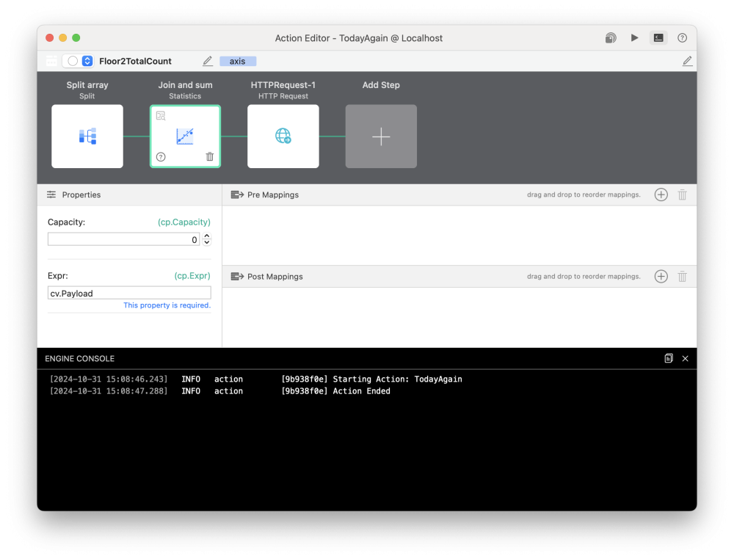Image resolution: width=734 pixels, height=560 pixels.
Task: Click the broadcast/debug icon in title bar
Action: point(611,38)
